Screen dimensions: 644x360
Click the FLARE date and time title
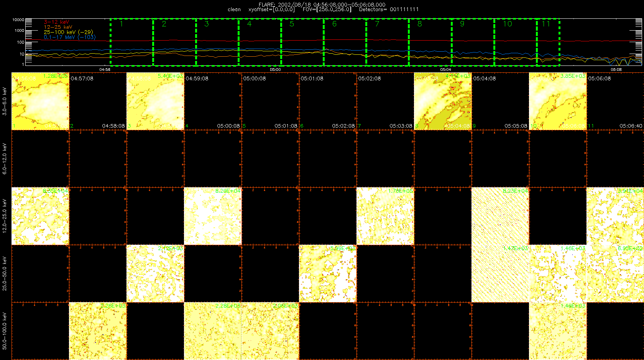point(322,5)
